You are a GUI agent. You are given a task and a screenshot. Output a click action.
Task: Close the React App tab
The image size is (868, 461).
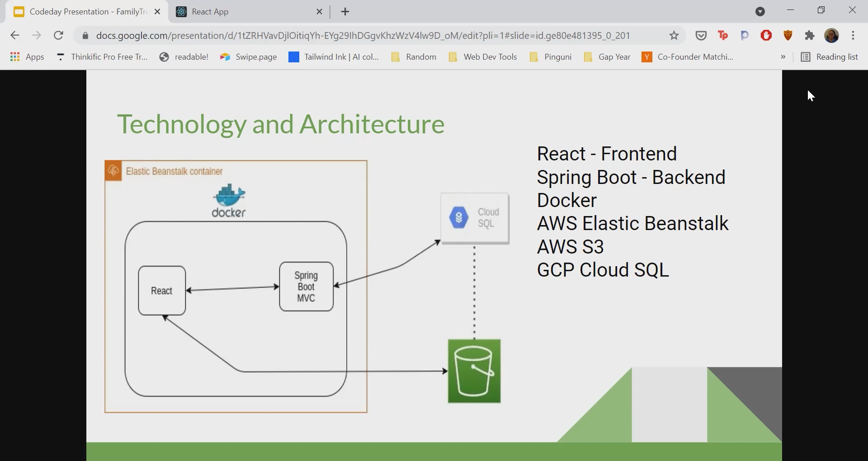[319, 12]
